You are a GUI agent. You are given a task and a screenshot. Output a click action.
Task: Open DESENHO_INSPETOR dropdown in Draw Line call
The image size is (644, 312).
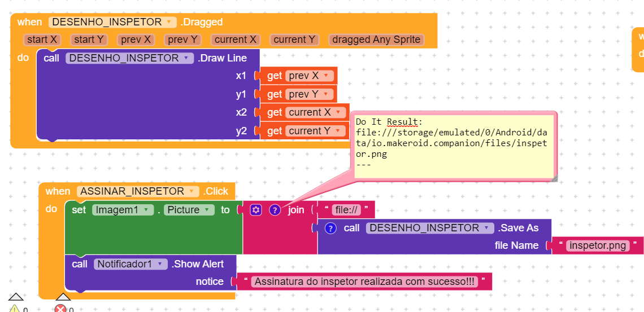click(x=129, y=58)
